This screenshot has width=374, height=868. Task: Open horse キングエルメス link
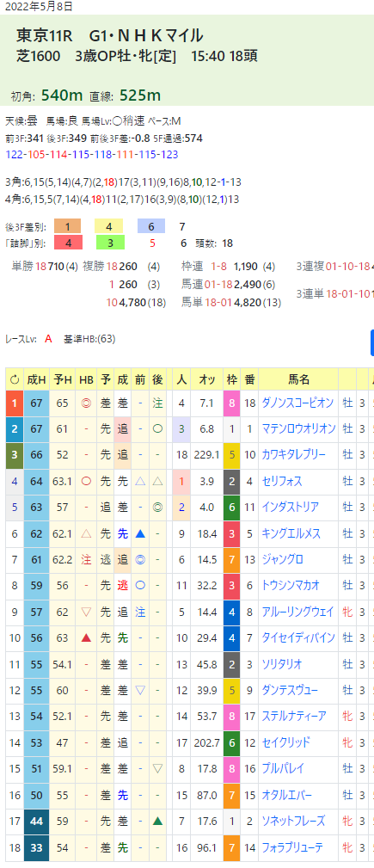click(x=291, y=534)
